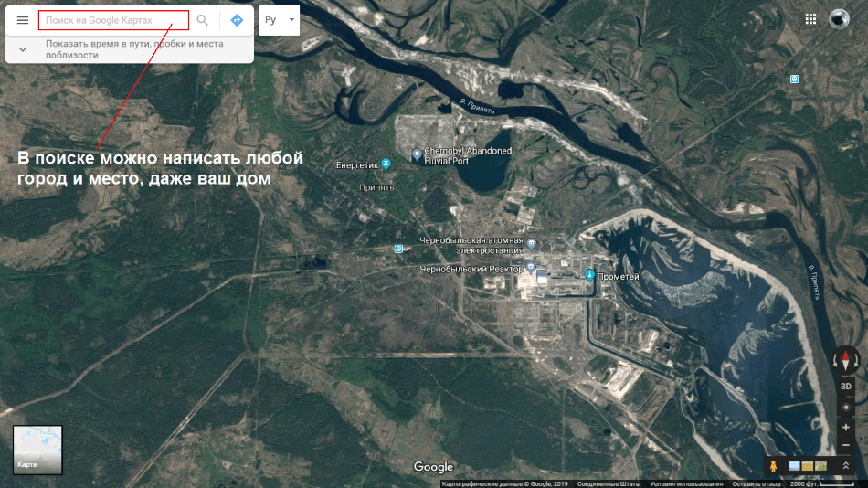Toggle the 3D view mode

(x=846, y=386)
